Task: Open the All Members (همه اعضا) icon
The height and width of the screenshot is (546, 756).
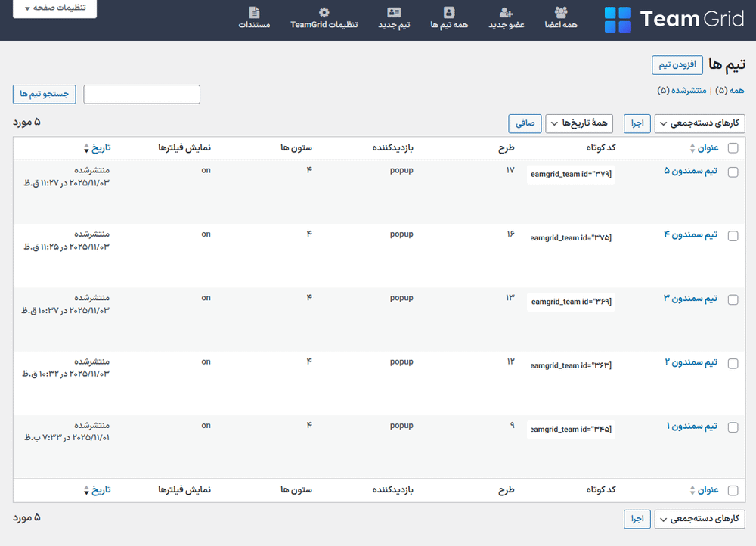Action: 561,13
